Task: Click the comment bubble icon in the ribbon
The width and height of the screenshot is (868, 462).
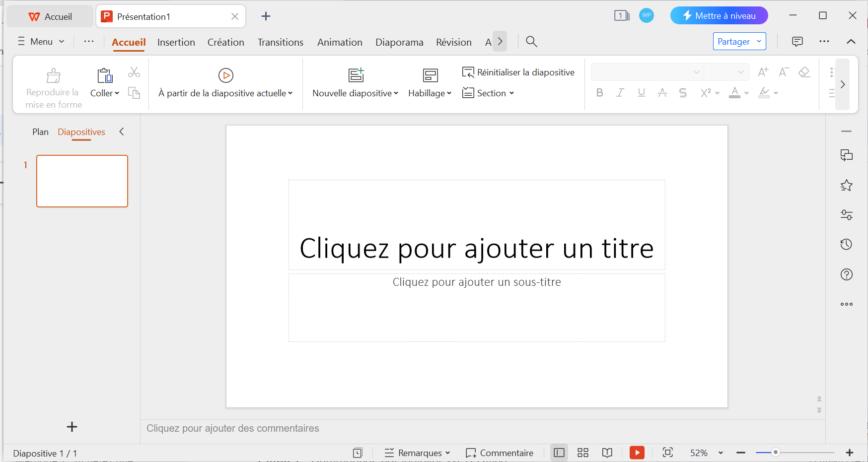Action: coord(797,42)
